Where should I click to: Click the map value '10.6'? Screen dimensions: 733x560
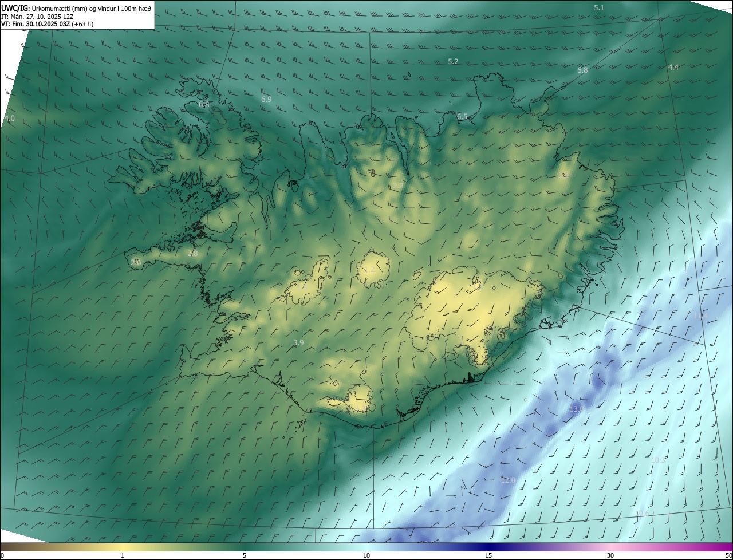[643, 514]
